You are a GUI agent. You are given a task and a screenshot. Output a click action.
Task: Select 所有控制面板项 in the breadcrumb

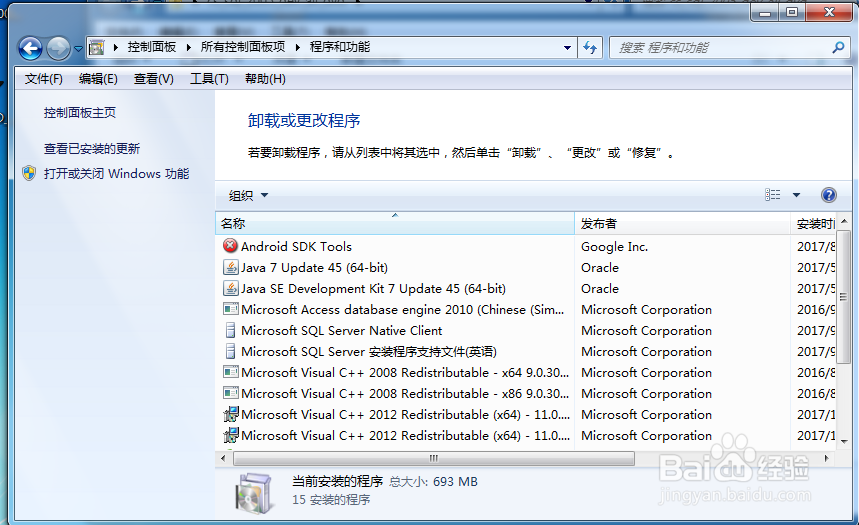[x=243, y=47]
